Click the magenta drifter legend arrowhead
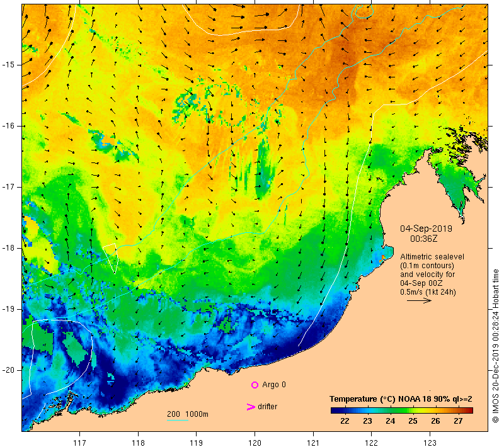The image size is (504, 447). coord(250,407)
